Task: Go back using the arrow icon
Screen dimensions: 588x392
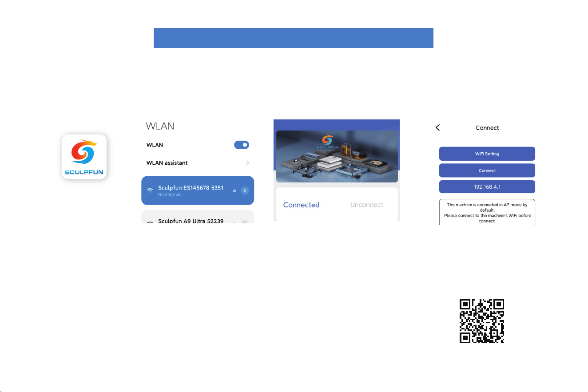Action: click(438, 127)
